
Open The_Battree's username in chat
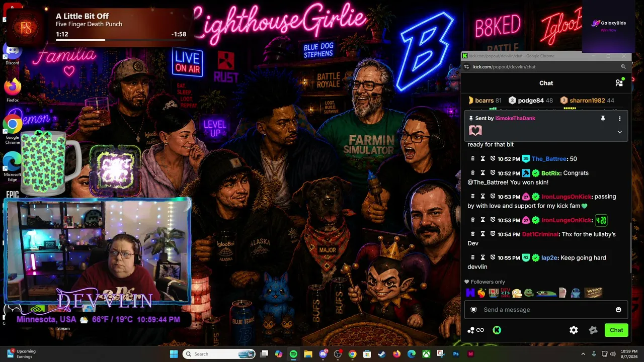pos(549,159)
